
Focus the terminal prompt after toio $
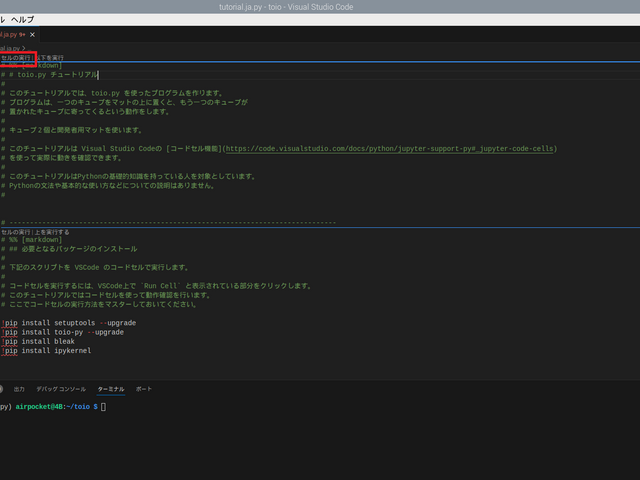pyautogui.click(x=103, y=407)
